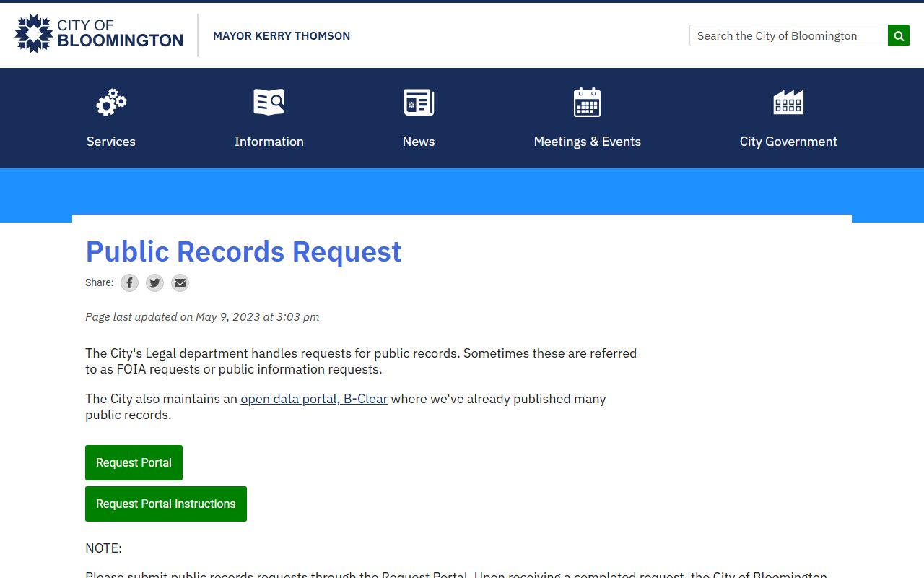924x578 pixels.
Task: Click the City Government building icon
Action: (x=788, y=103)
